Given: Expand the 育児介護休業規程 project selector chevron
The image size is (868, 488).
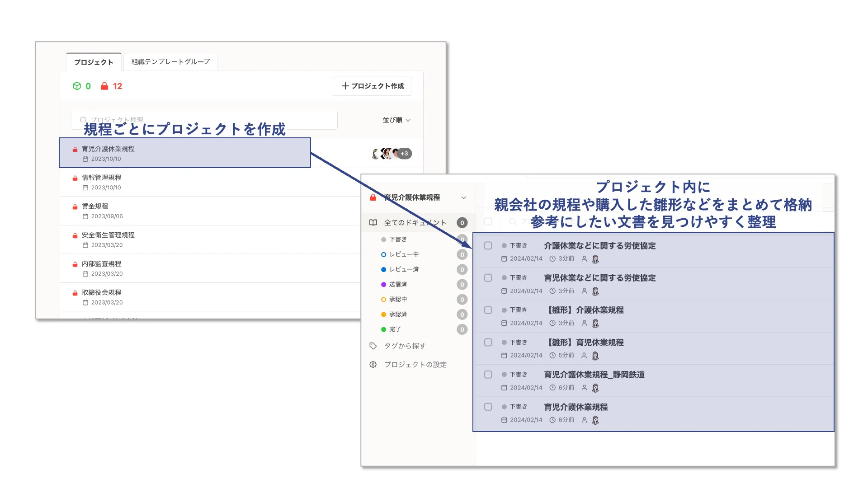Looking at the screenshot, I should [x=463, y=197].
